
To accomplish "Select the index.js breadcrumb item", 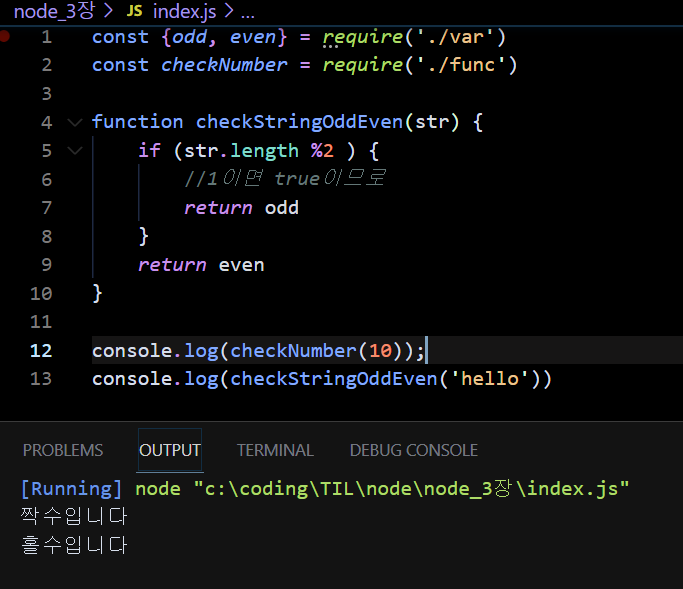I will (x=184, y=11).
